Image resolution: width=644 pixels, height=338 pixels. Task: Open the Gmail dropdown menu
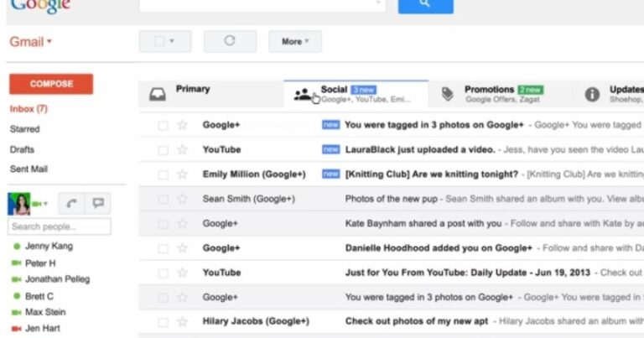pyautogui.click(x=31, y=41)
